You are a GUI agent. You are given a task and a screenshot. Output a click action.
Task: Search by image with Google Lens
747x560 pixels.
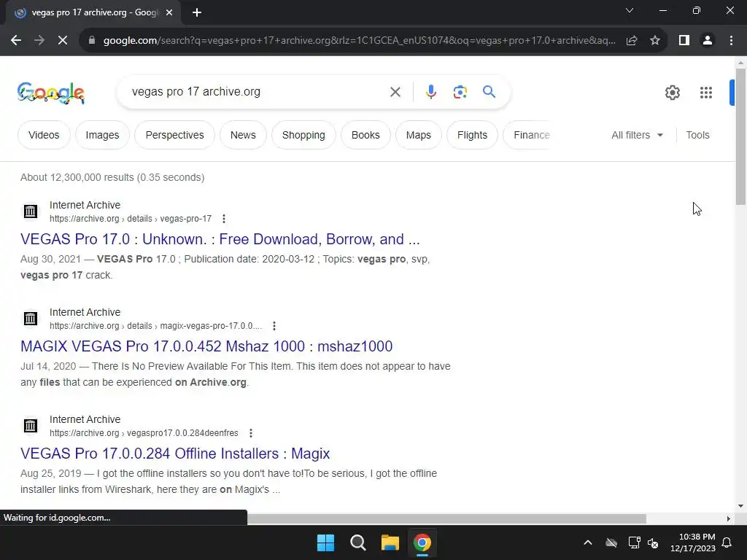460,92
